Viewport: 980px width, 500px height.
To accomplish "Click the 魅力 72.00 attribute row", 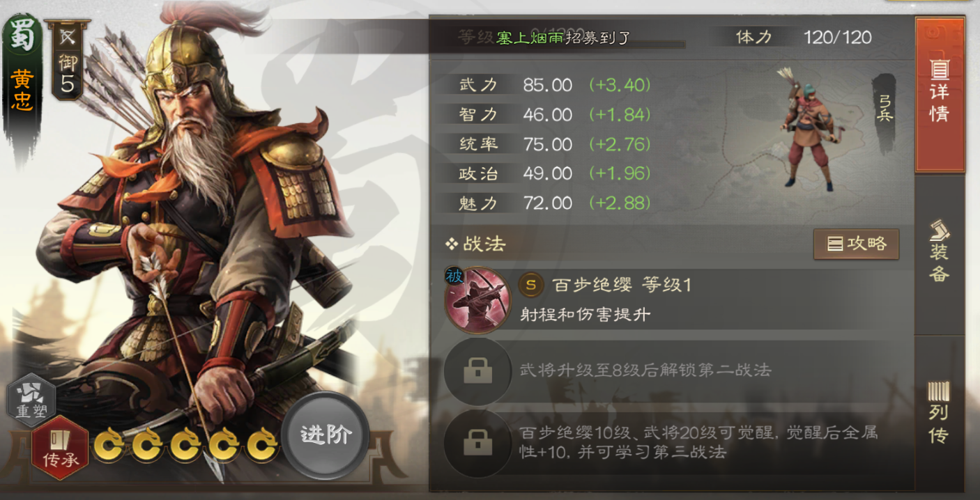I will coord(554,203).
